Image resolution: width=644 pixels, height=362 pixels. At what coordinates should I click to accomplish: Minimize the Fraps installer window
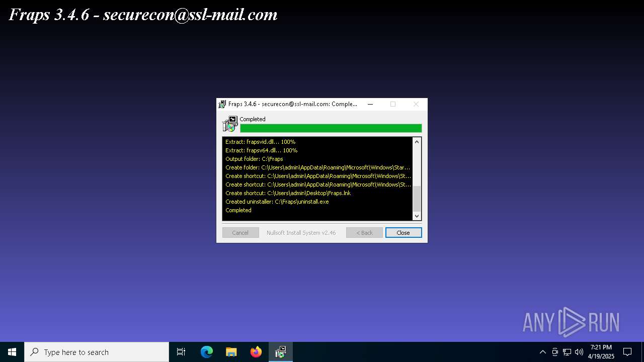point(370,104)
